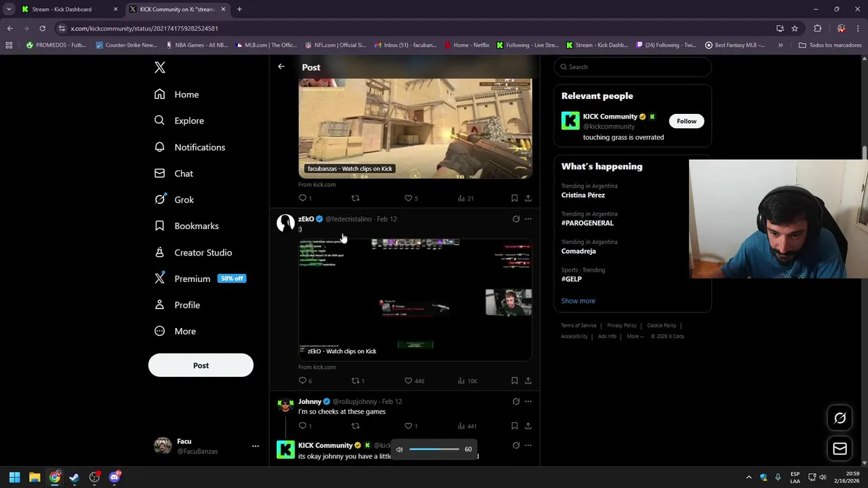Adjust the volume slider at 60
The width and height of the screenshot is (868, 488).
pyautogui.click(x=434, y=449)
